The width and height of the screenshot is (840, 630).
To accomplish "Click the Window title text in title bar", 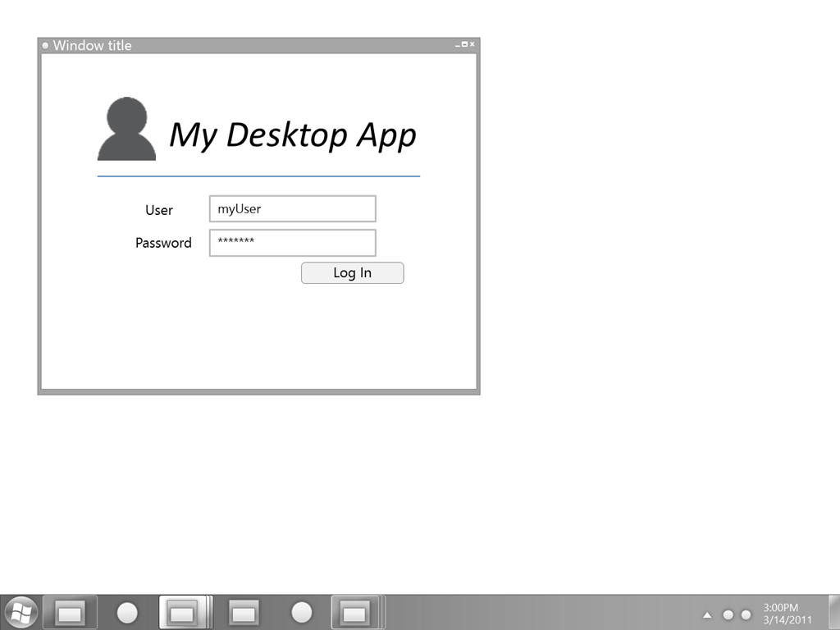I will [x=92, y=45].
